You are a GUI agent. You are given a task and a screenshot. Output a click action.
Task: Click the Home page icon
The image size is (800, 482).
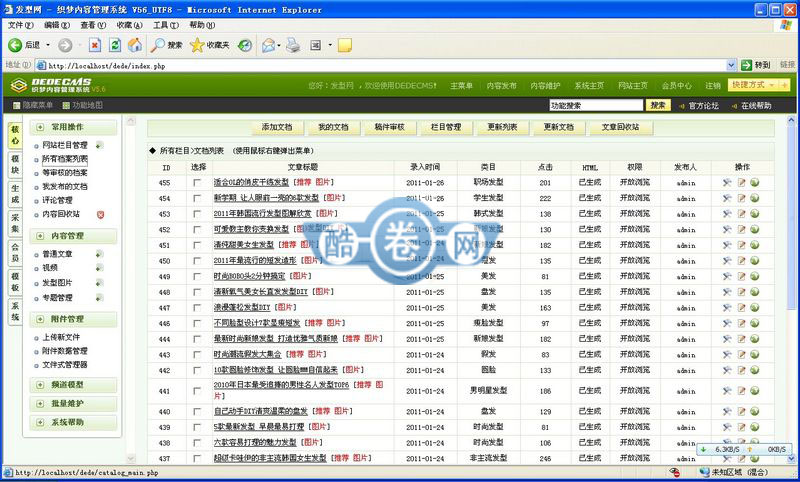tap(135, 45)
